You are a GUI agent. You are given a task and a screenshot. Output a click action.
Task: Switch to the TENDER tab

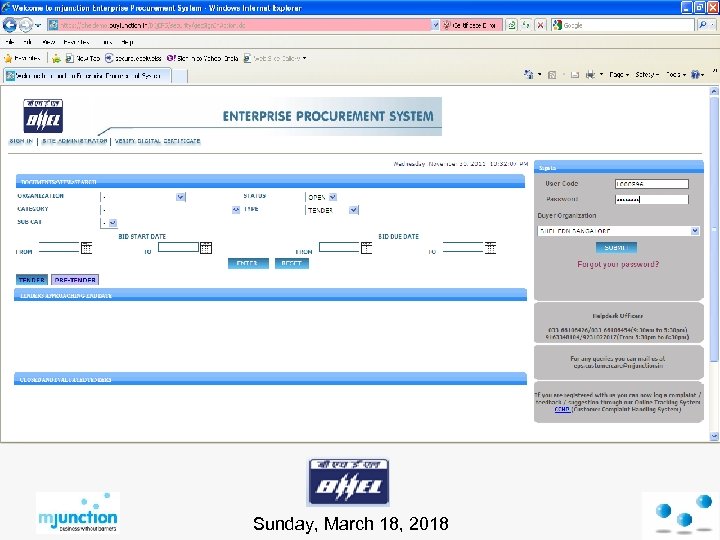click(x=32, y=280)
